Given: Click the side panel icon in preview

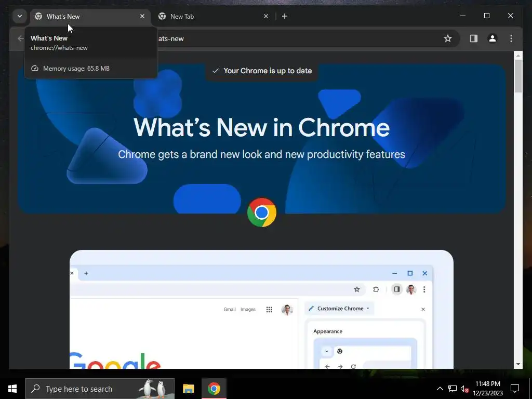Looking at the screenshot, I should pyautogui.click(x=396, y=289).
